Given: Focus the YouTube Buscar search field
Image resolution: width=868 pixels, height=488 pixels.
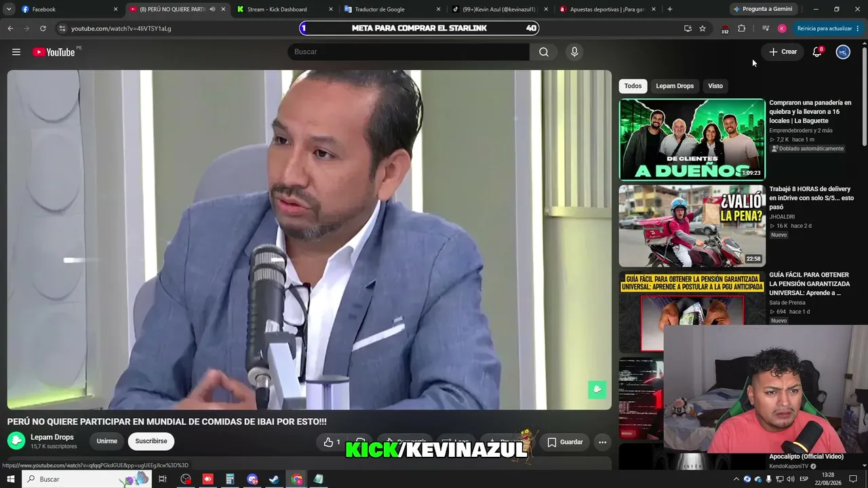Looking at the screenshot, I should click(x=408, y=52).
